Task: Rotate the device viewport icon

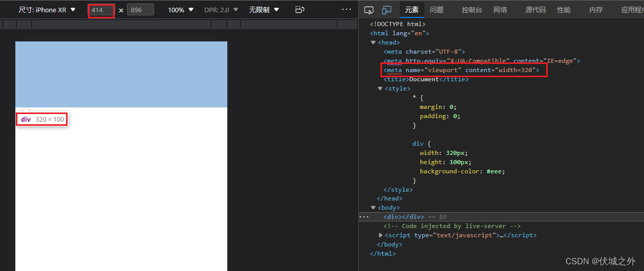Action: click(300, 10)
